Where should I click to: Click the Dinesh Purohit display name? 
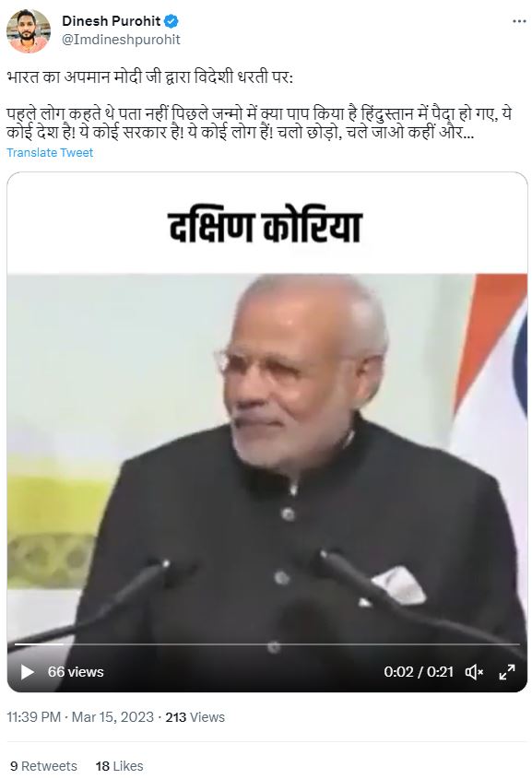112,21
